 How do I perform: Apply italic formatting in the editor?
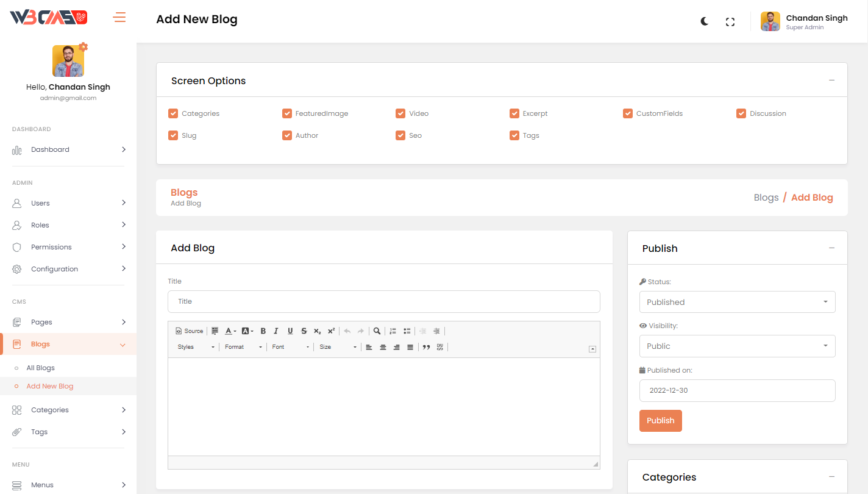(276, 331)
